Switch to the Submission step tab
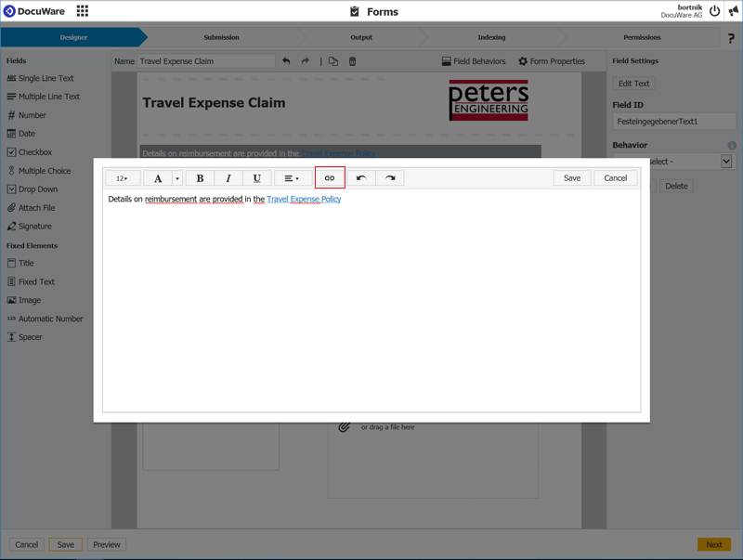 pyautogui.click(x=221, y=37)
